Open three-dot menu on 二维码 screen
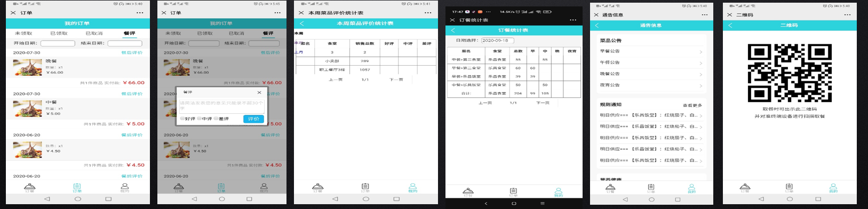Screen dimensions: 868x209 pyautogui.click(x=847, y=15)
